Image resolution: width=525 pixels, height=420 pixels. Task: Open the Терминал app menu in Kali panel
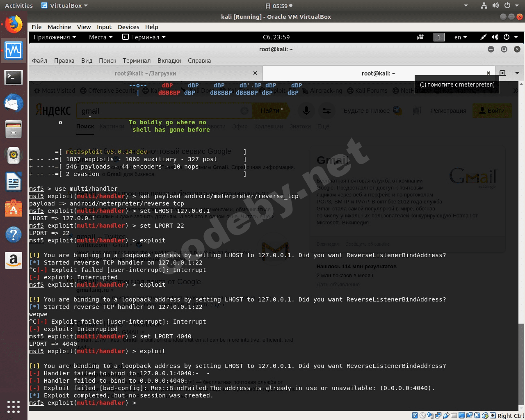[x=144, y=37]
